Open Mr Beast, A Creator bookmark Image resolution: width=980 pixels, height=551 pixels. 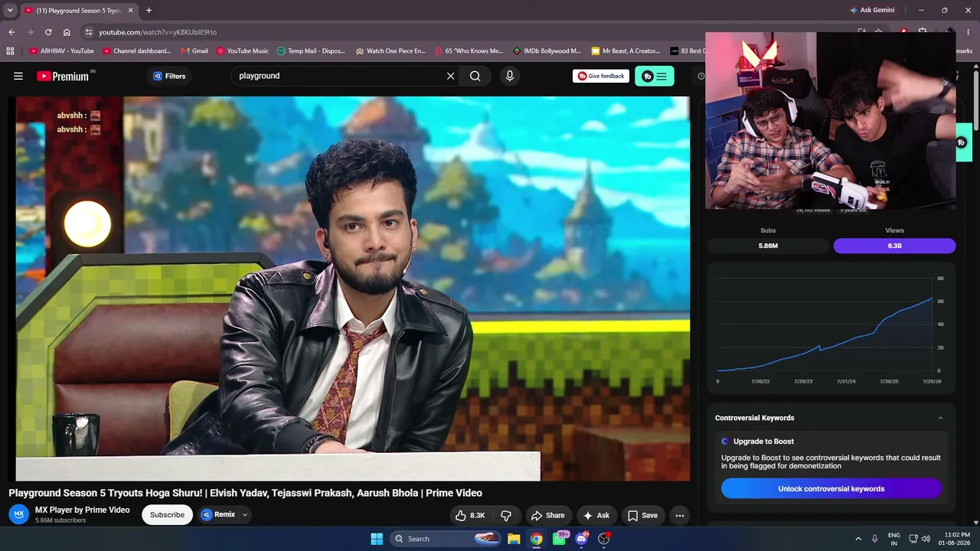coord(626,51)
